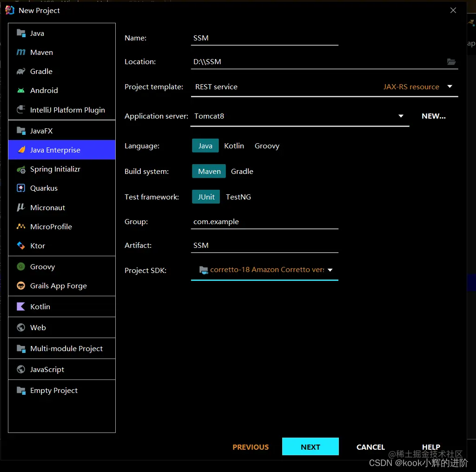The height and width of the screenshot is (472, 476).
Task: Click the Kotlin K icon
Action: 21,306
